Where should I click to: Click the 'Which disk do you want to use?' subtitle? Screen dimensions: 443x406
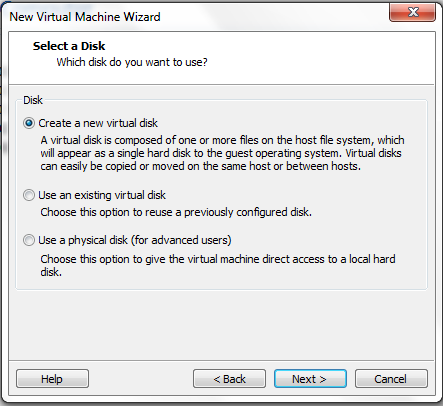click(132, 62)
